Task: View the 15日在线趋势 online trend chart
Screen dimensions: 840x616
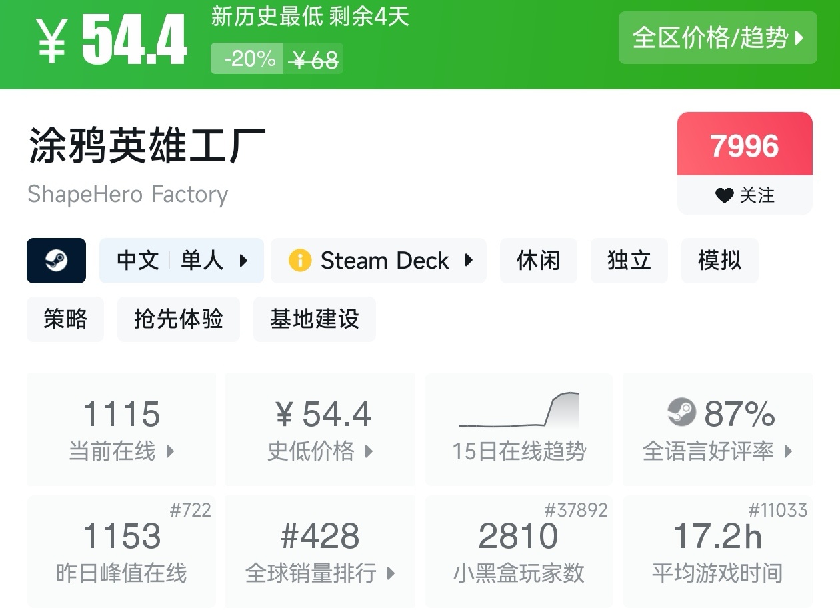Action: [x=519, y=429]
